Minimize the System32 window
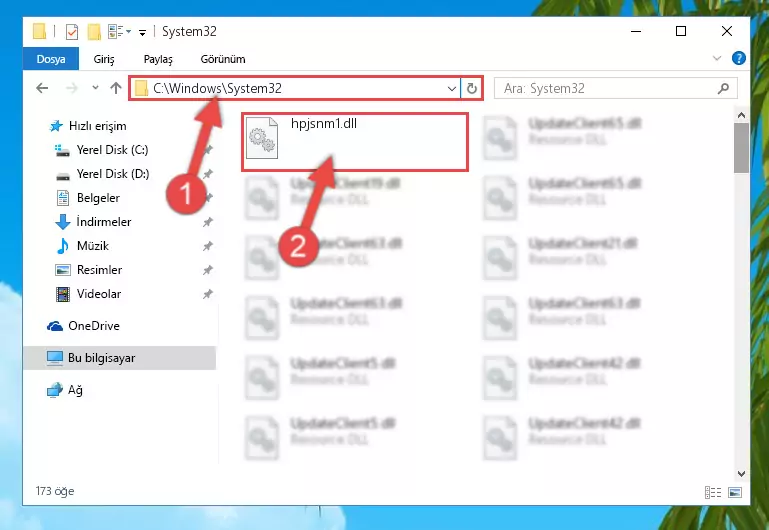769x530 pixels. click(x=636, y=31)
